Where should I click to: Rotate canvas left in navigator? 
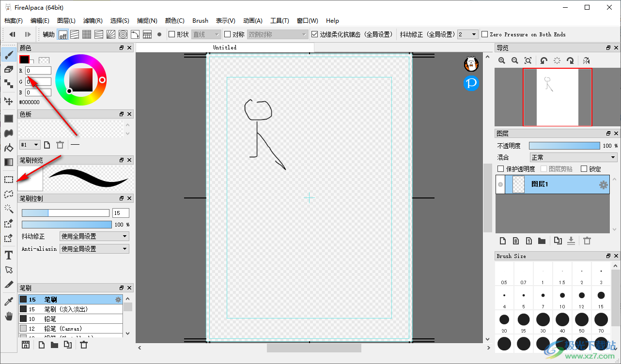click(x=544, y=61)
